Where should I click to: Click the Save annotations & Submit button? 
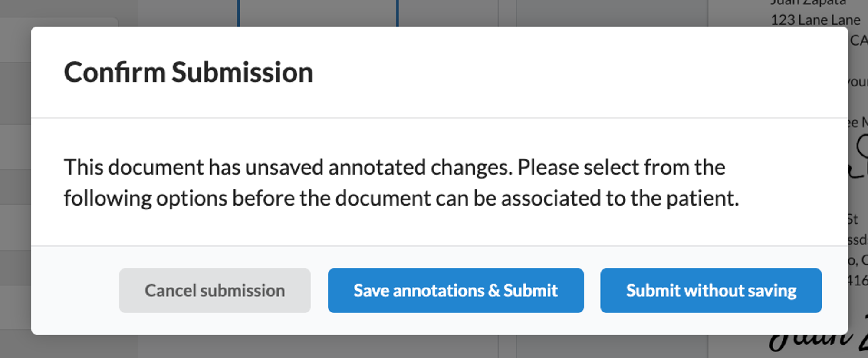coord(455,290)
